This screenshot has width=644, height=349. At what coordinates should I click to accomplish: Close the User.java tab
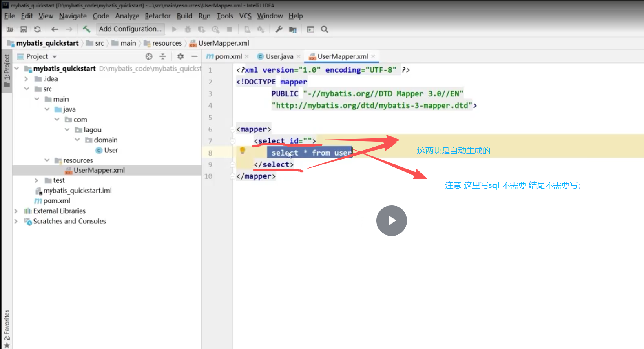[299, 57]
